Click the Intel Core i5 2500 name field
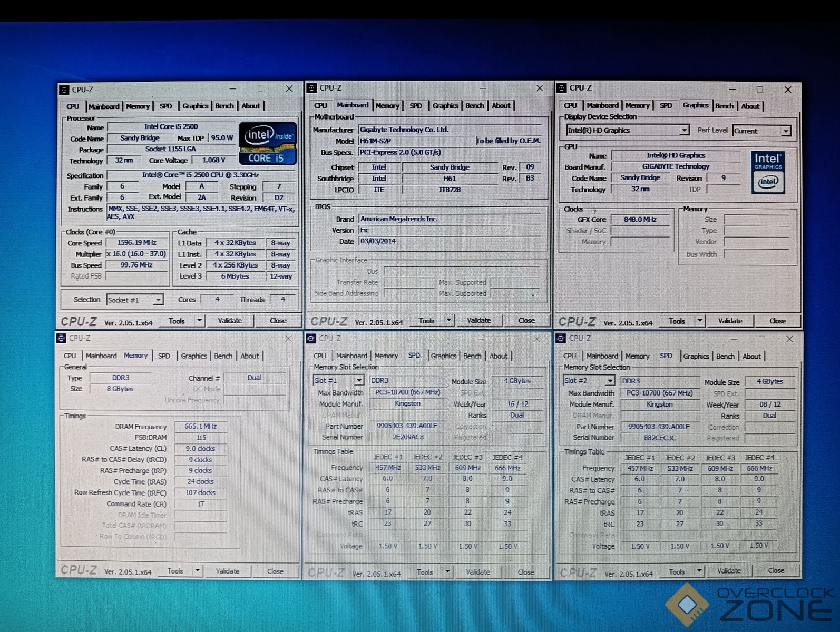 (171, 126)
